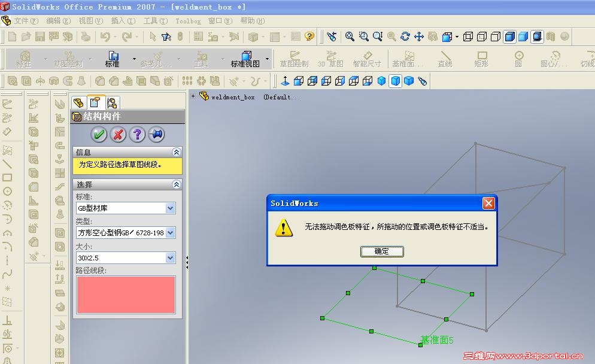This screenshot has width=595, height=364.
Task: Accept the structural member with green checkmark
Action: tap(99, 134)
